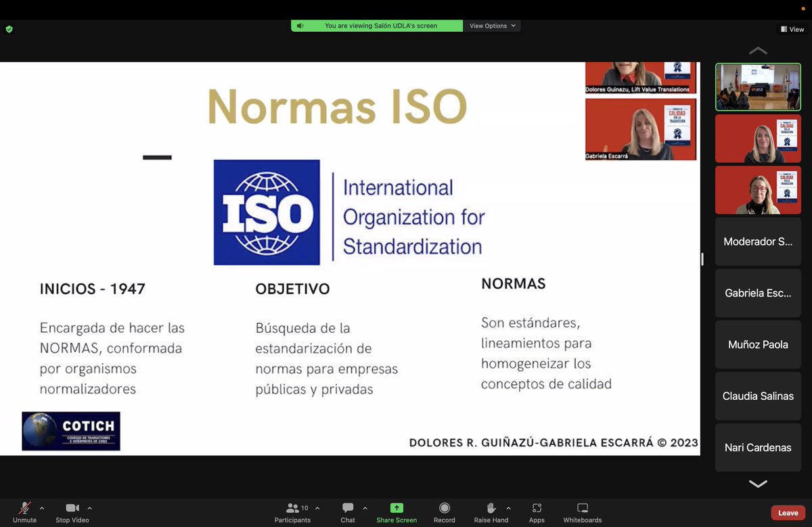Unmute the microphone
This screenshot has height=527, width=812.
(24, 512)
